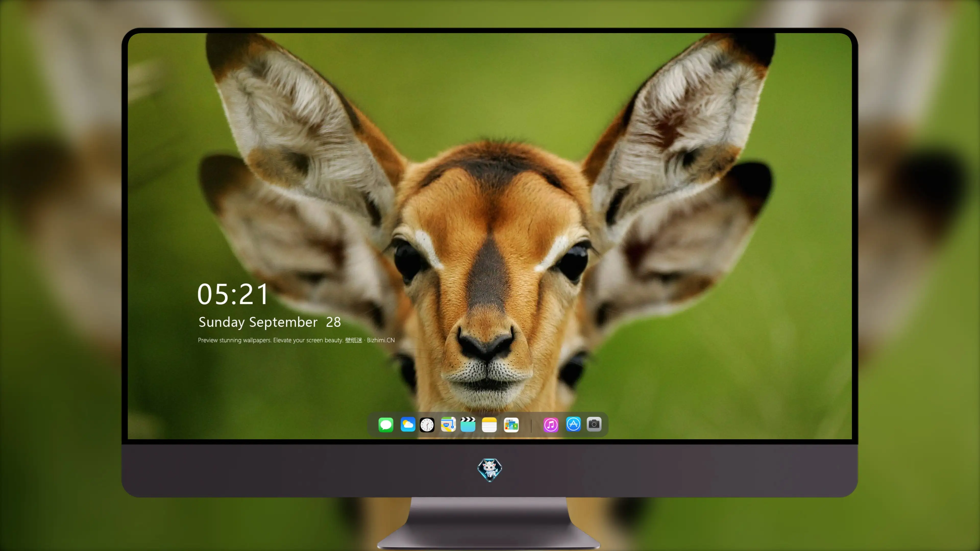Launch the Videos clapperboard app
Image resolution: width=980 pixels, height=551 pixels.
[468, 424]
